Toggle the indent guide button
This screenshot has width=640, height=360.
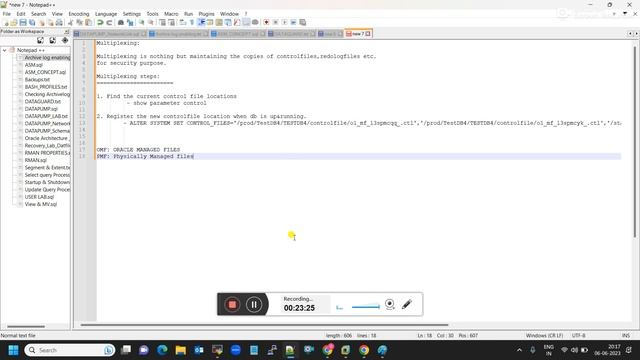(x=201, y=22)
